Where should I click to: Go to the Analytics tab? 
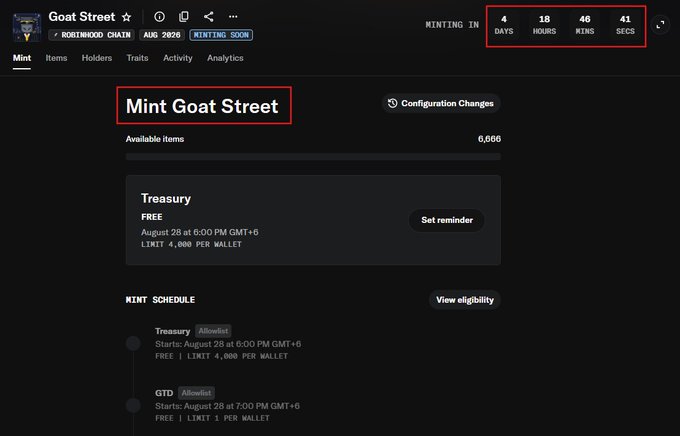(225, 58)
